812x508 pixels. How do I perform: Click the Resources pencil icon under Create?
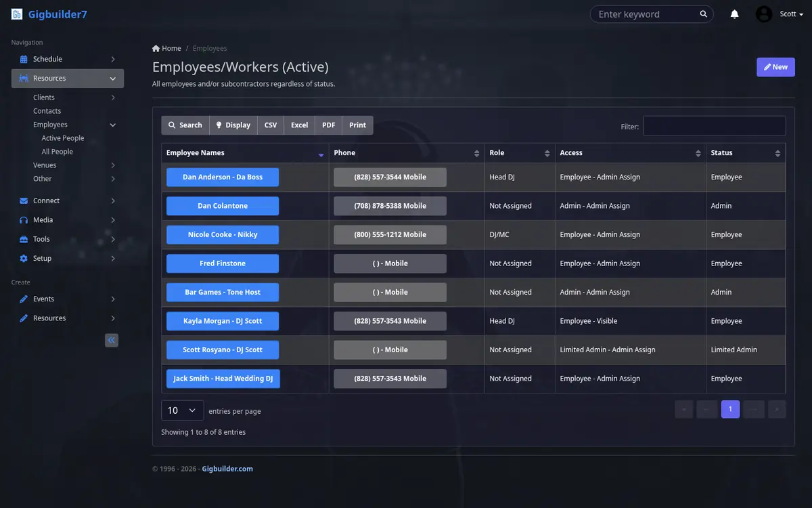[24, 318]
